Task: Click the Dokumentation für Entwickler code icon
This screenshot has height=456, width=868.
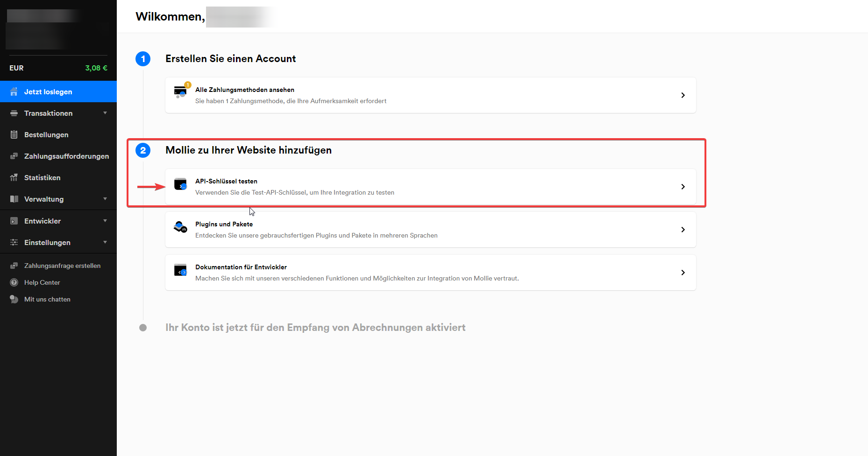Action: (180, 270)
